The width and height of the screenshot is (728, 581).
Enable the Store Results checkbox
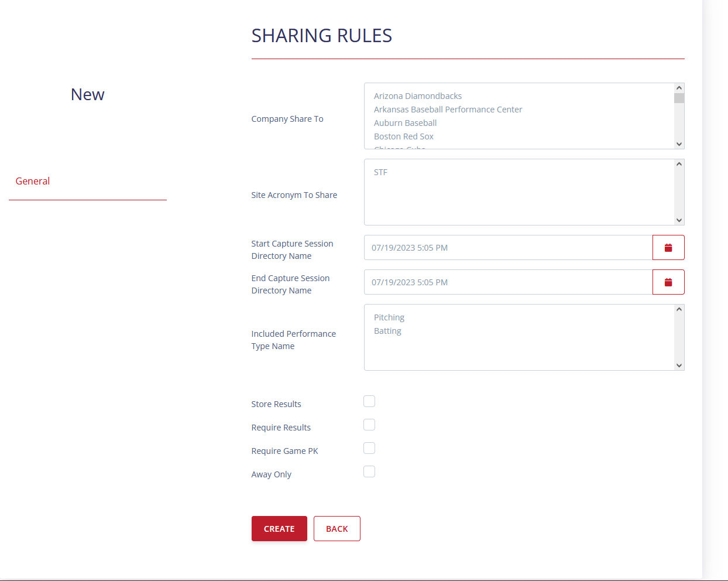369,401
